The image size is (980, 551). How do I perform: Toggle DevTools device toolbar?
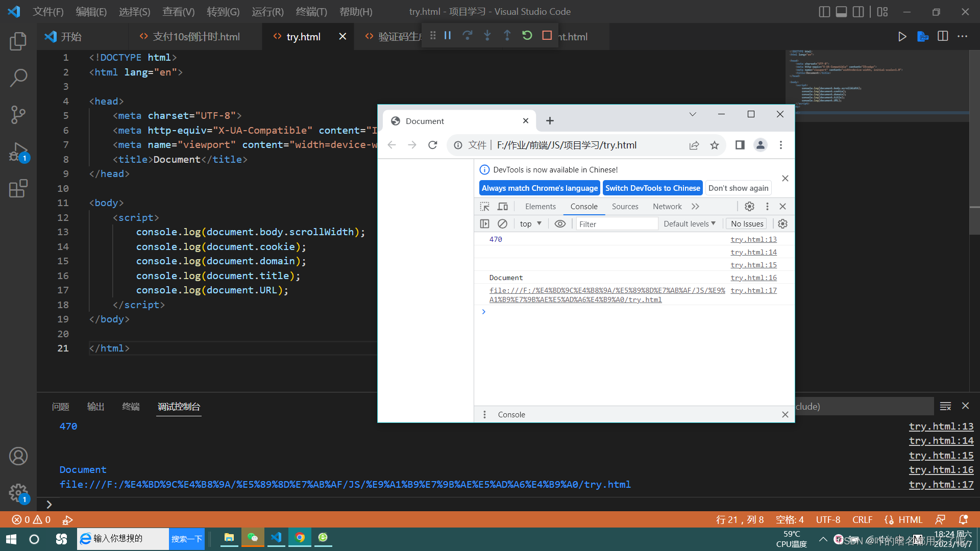point(503,206)
